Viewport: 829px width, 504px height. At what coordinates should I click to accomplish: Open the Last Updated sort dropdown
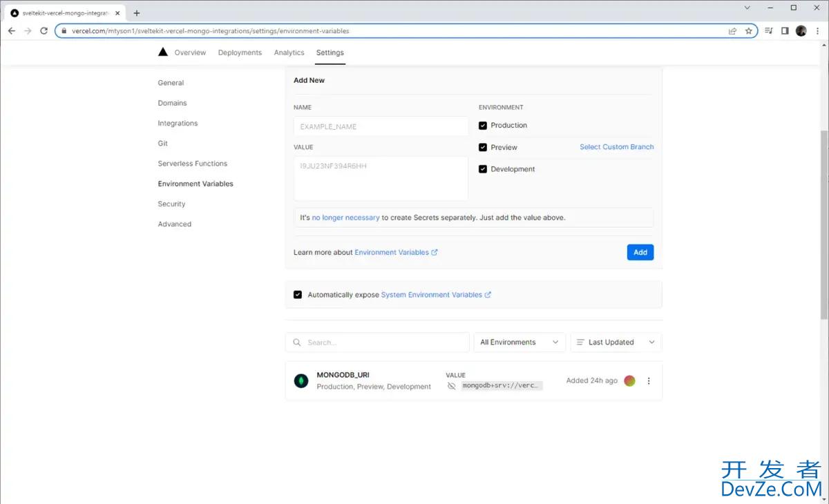[616, 342]
